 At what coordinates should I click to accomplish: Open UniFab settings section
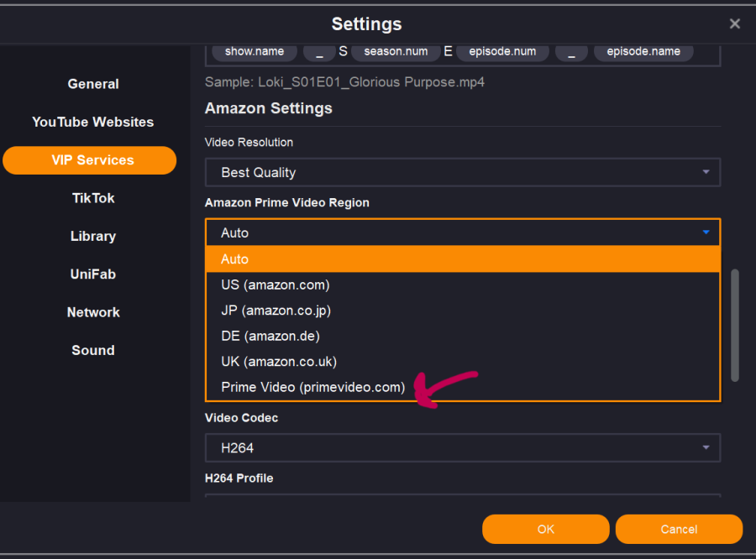click(x=93, y=274)
